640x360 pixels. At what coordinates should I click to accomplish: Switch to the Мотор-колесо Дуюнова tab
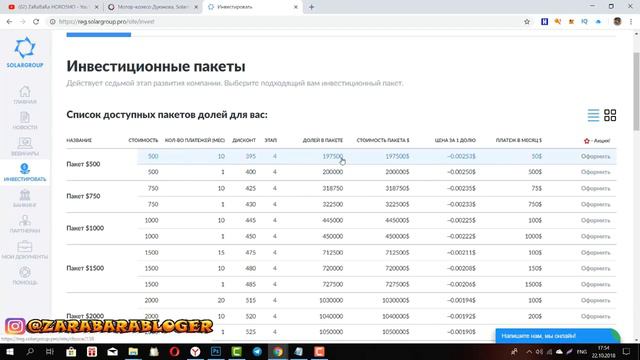click(x=153, y=7)
